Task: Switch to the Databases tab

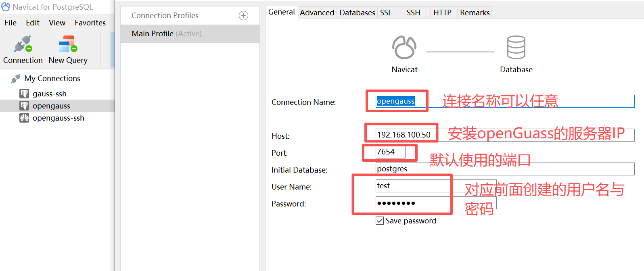Action: coord(357,13)
